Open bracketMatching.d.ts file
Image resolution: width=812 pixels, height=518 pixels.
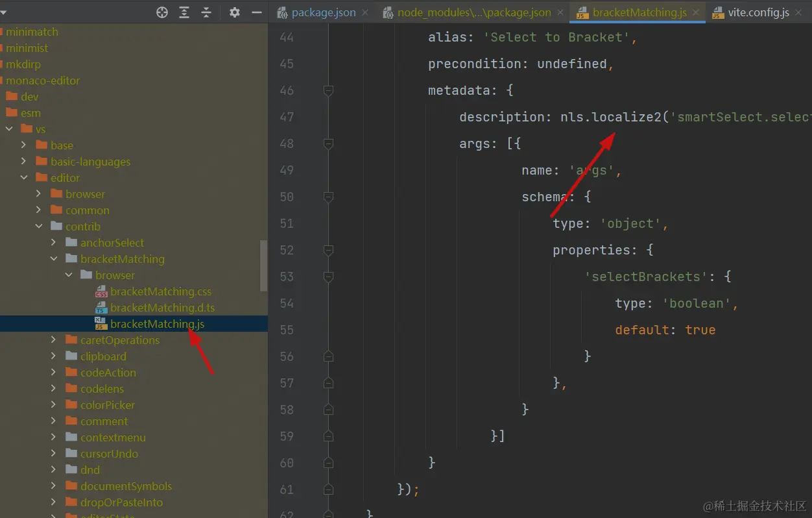click(x=163, y=308)
